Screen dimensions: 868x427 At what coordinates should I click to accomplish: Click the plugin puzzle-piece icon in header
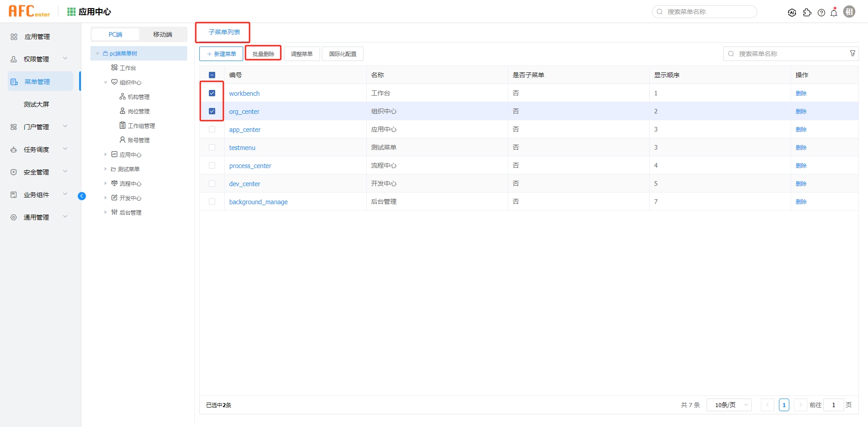click(x=807, y=13)
